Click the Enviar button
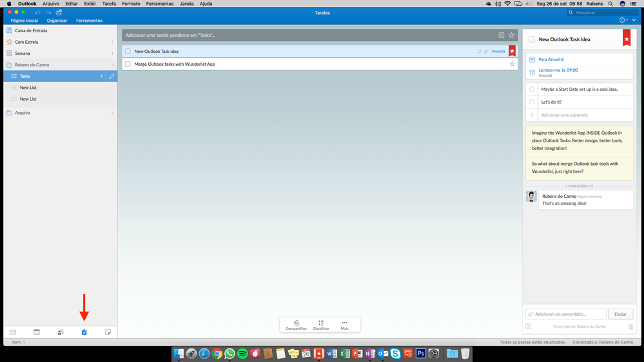 620,314
